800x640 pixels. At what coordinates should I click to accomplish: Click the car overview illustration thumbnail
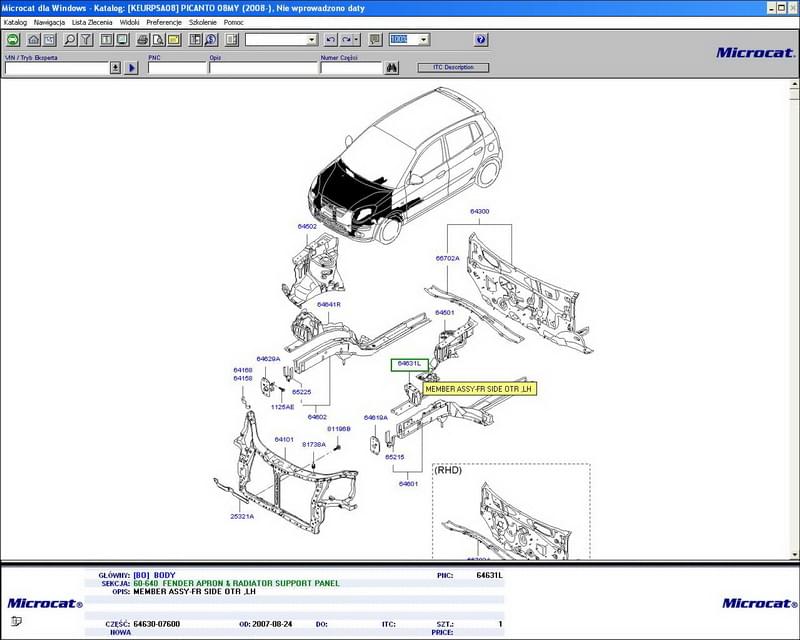point(405,166)
